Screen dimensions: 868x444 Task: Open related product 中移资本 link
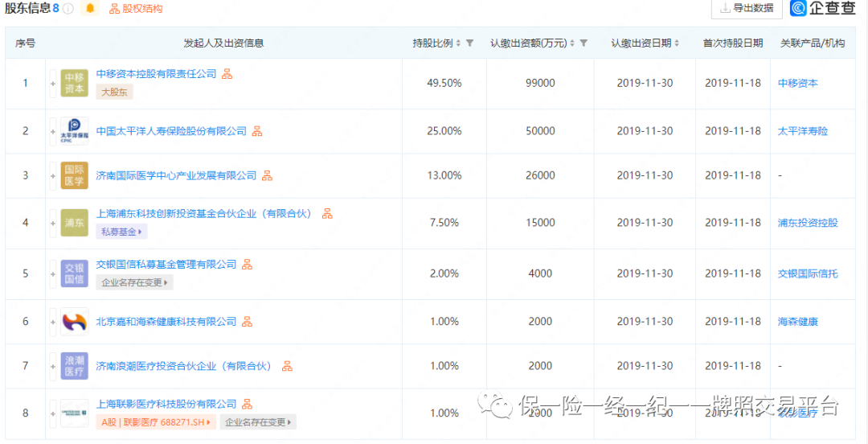coord(798,84)
